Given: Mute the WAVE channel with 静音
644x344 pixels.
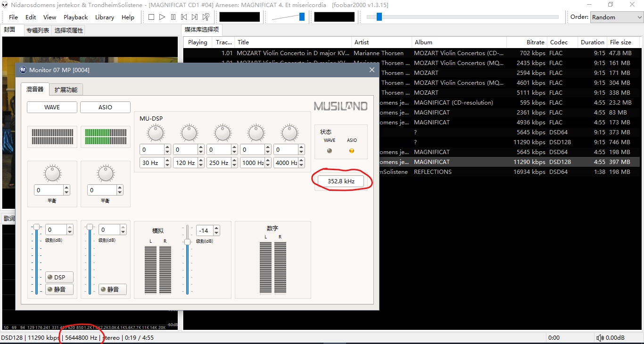Looking at the screenshot, I should (x=59, y=289).
